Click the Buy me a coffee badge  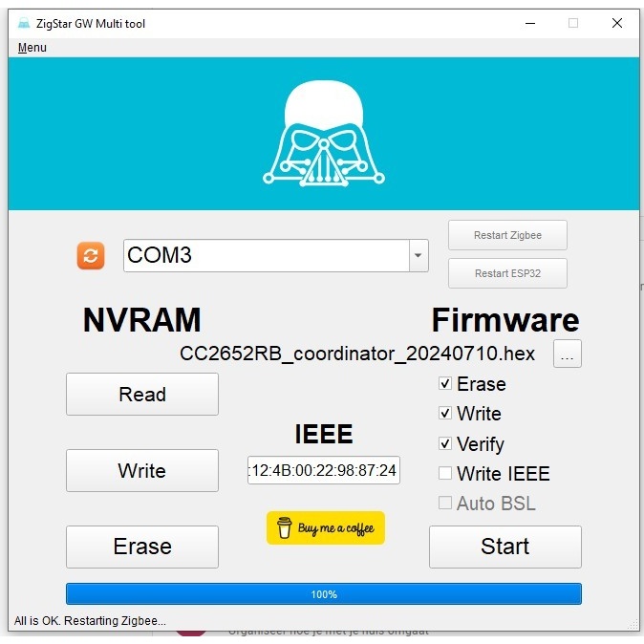pyautogui.click(x=325, y=527)
